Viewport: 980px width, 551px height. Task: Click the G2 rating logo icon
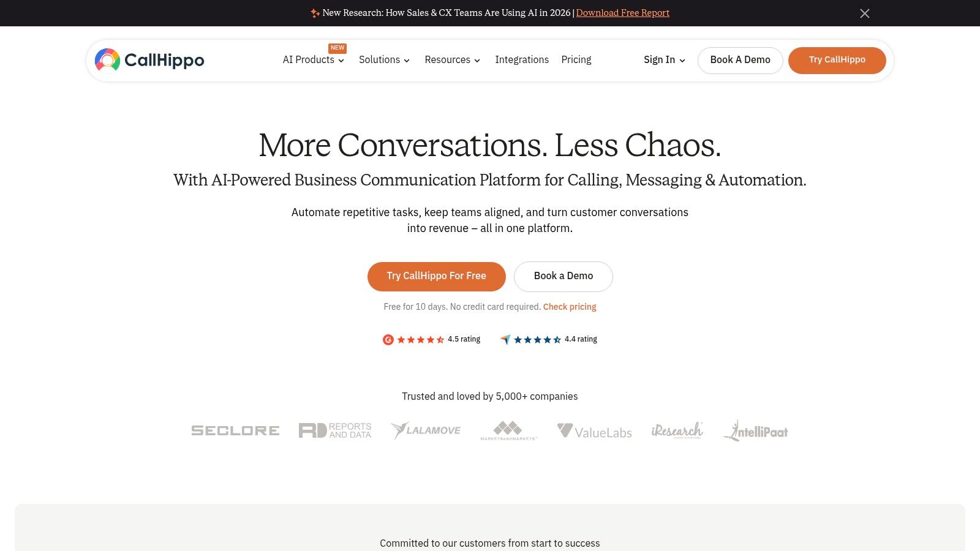pos(388,340)
